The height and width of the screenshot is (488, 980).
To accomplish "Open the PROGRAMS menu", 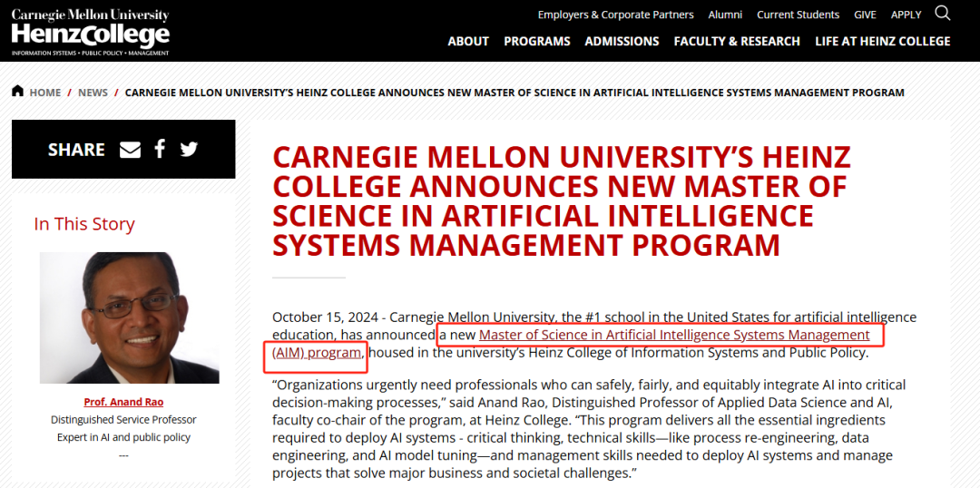I will coord(537,41).
